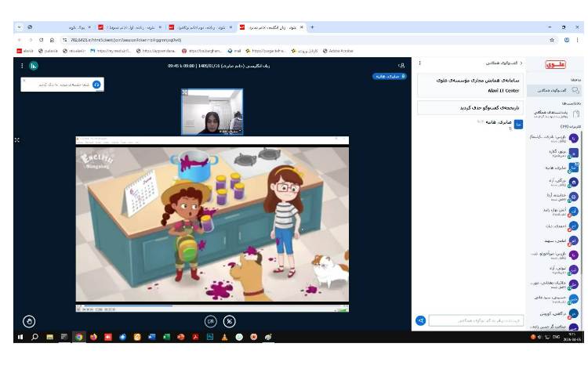The image size is (588, 376).
Task: Select the second user's square avatar in the list
Action: (573, 153)
